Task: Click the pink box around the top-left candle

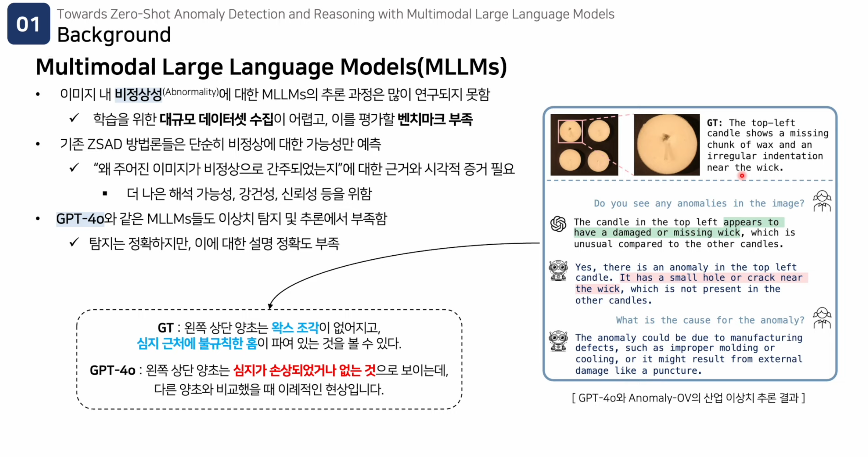Action: click(x=570, y=131)
